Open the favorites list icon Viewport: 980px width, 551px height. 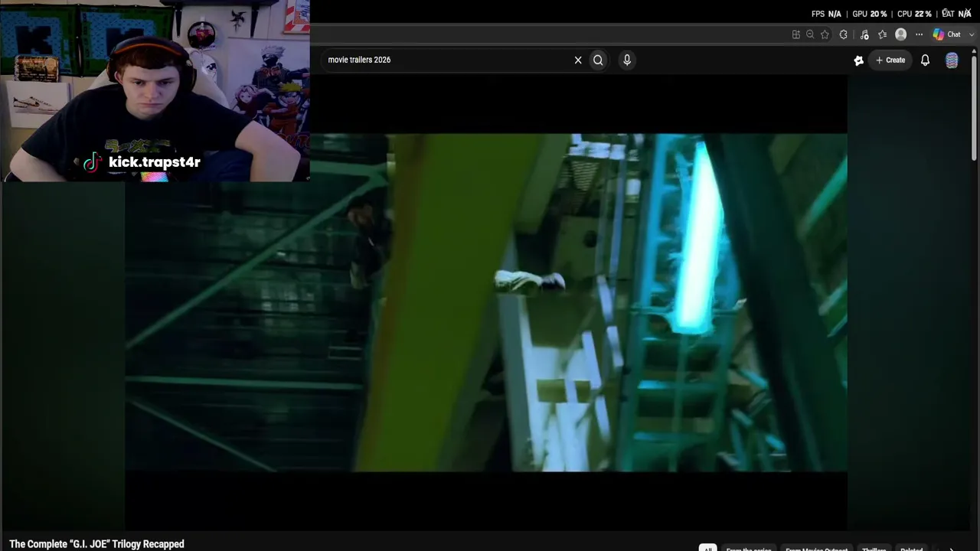coord(883,34)
